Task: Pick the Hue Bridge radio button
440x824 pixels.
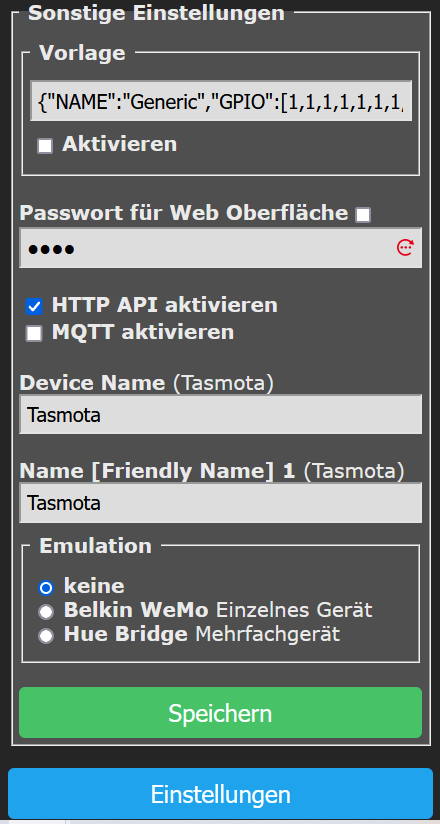Action: [x=46, y=636]
